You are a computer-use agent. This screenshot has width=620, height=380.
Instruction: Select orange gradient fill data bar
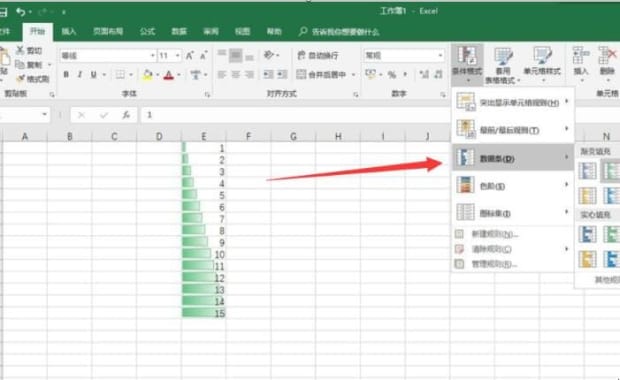[x=587, y=195]
